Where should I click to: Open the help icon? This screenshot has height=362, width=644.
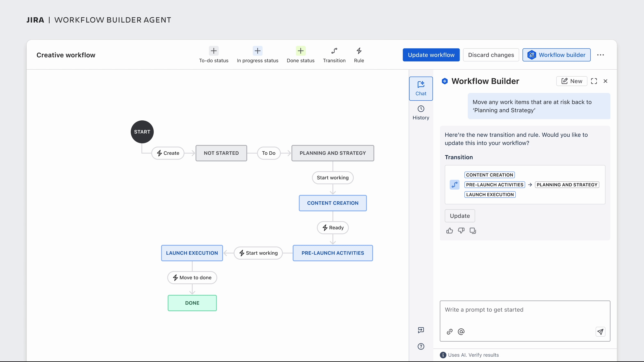click(421, 346)
